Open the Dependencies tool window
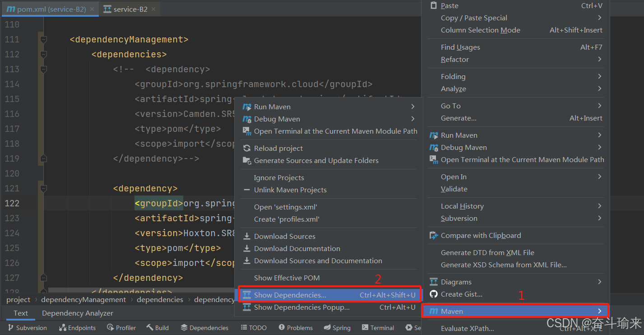Viewport: 644px width, 335px height. [204, 328]
